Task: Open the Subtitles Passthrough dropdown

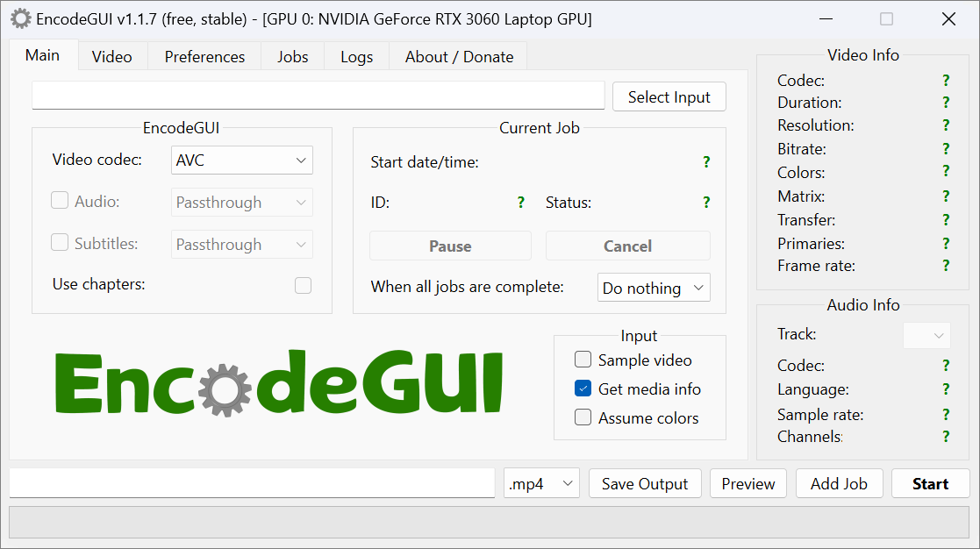Action: tap(242, 244)
